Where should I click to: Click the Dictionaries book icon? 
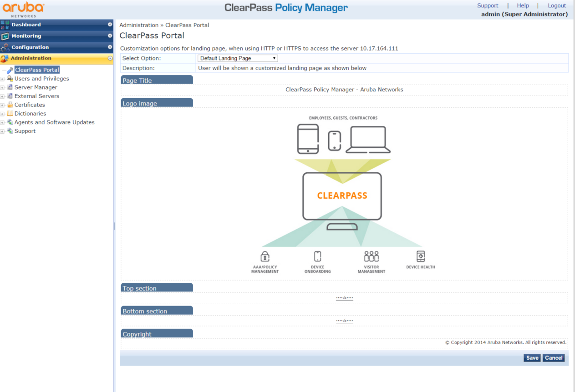[x=10, y=114]
